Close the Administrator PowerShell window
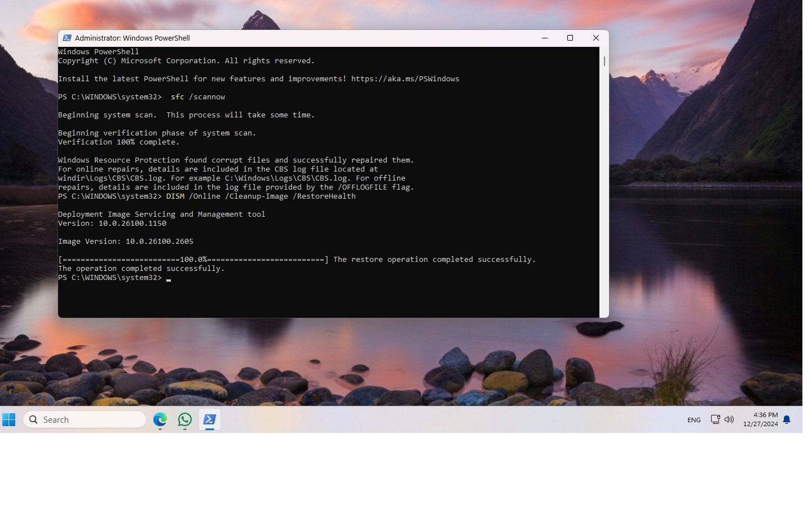The image size is (812, 508). [x=596, y=38]
